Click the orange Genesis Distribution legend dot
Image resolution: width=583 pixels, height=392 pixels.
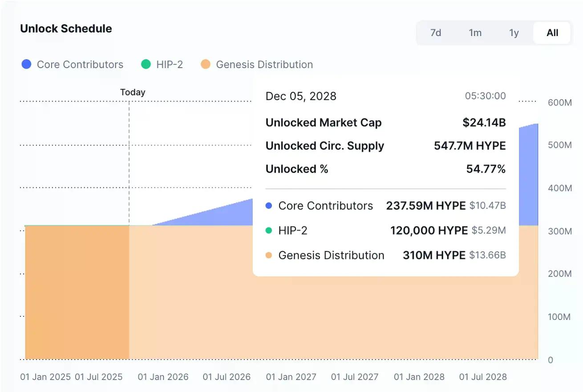pos(206,65)
